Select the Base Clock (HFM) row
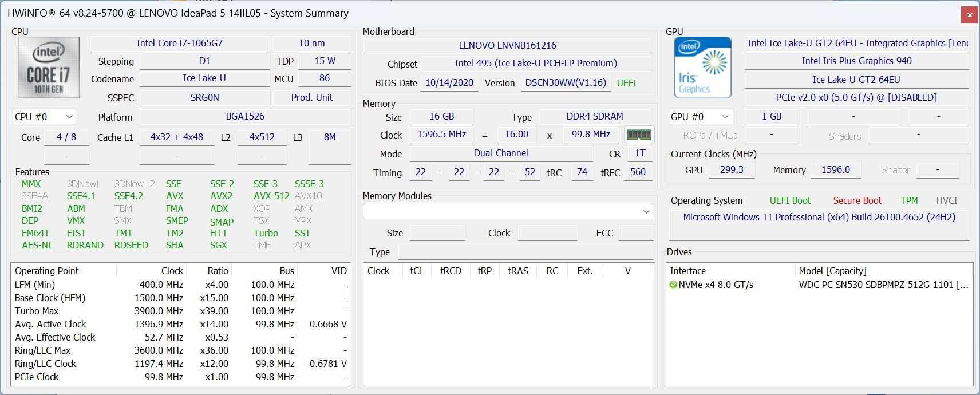 181,298
